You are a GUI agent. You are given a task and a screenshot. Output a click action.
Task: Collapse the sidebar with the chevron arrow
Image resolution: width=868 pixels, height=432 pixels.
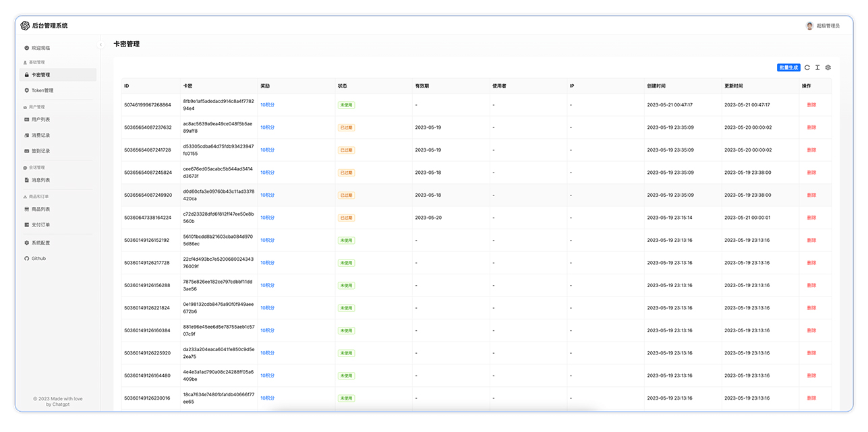pos(100,43)
